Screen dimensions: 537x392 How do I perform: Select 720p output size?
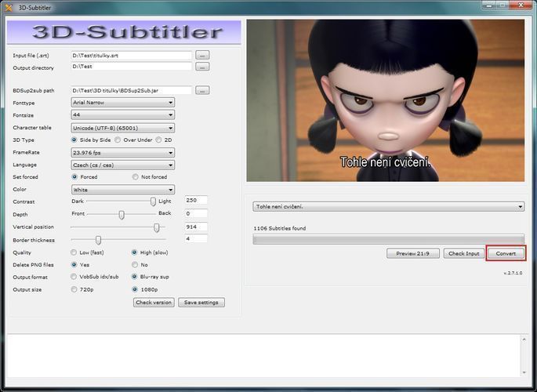pyautogui.click(x=74, y=289)
